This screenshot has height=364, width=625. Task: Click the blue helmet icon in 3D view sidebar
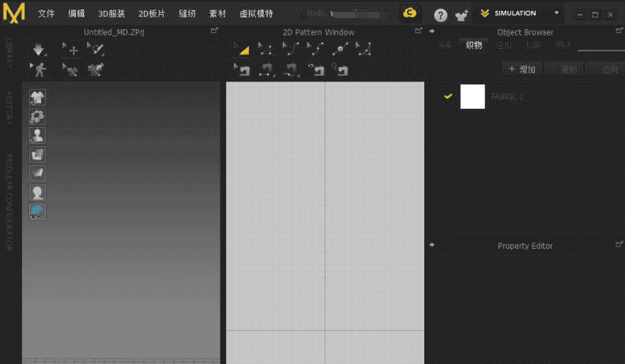[37, 211]
